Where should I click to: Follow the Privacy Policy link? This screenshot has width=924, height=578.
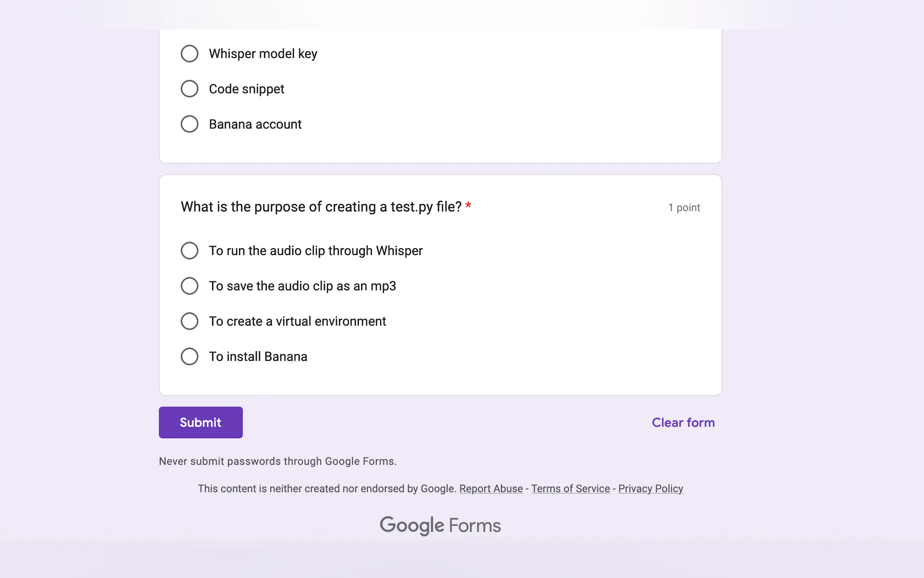coord(650,488)
